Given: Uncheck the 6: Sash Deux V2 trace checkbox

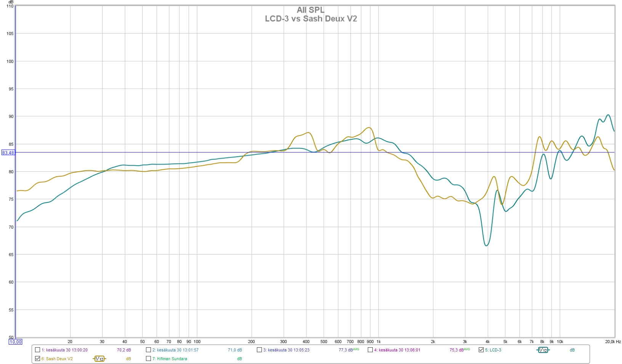Looking at the screenshot, I should tap(37, 359).
